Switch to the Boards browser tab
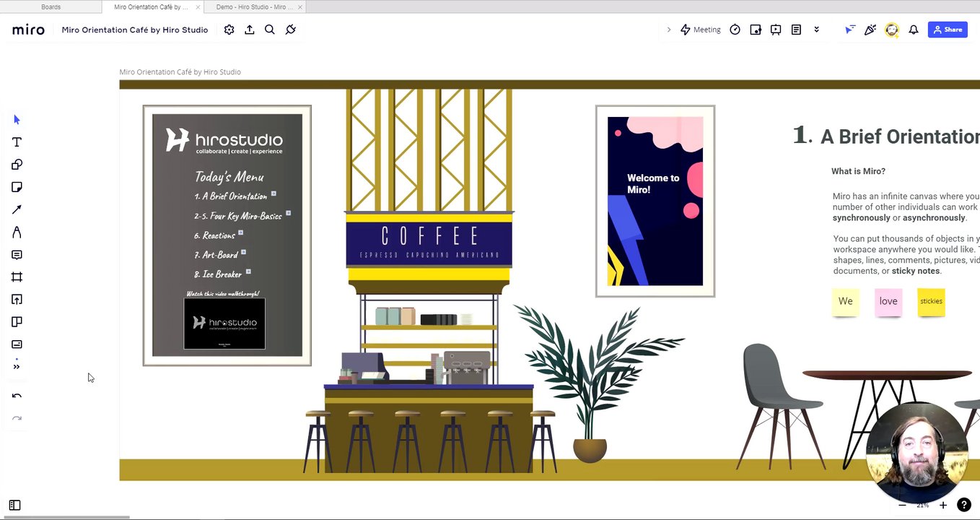The width and height of the screenshot is (980, 520). (51, 6)
